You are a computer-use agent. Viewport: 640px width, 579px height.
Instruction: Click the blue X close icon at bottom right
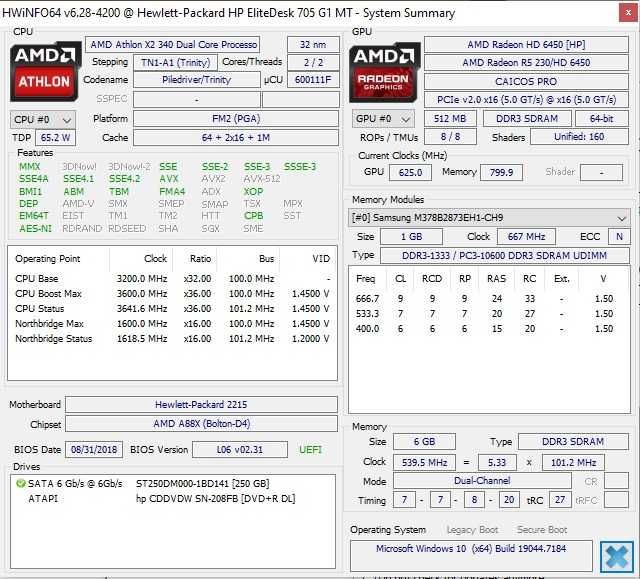(x=617, y=556)
